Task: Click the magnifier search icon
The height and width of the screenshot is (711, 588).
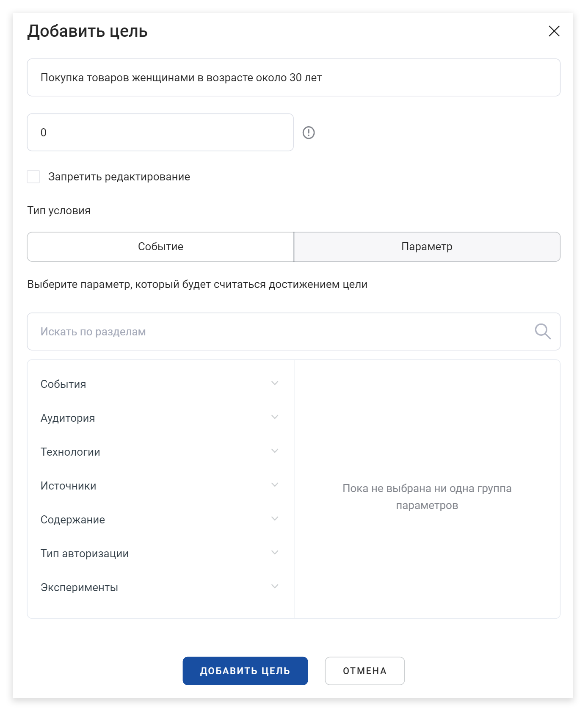Action: tap(542, 332)
